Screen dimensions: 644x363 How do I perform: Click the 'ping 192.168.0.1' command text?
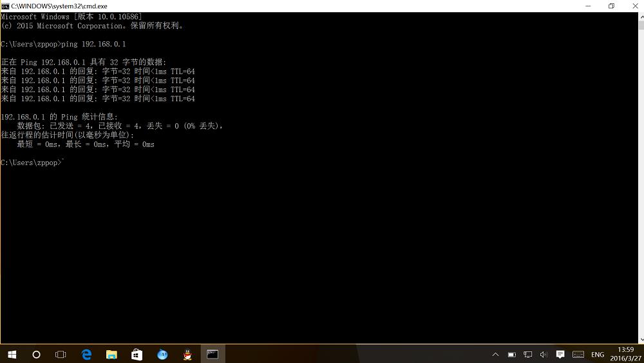pos(93,44)
